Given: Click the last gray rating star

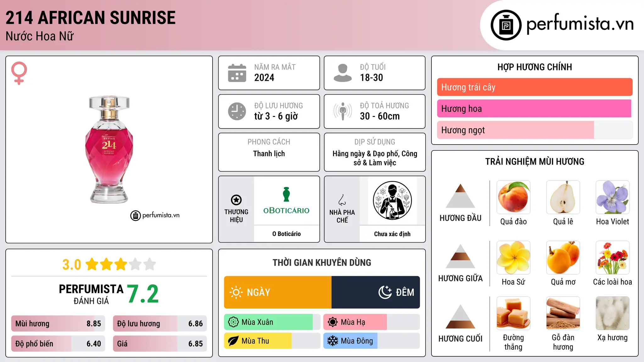Looking at the screenshot, I should (150, 264).
